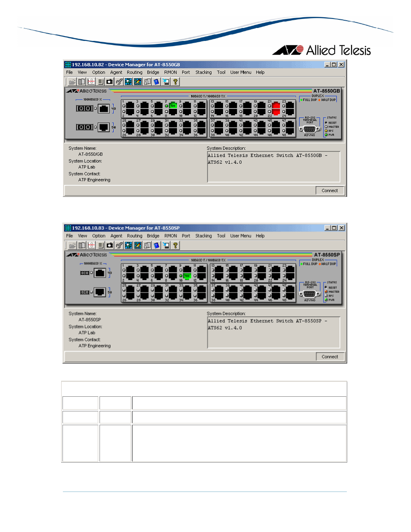Open the Help menu in the AT-8550GB window

click(x=260, y=72)
